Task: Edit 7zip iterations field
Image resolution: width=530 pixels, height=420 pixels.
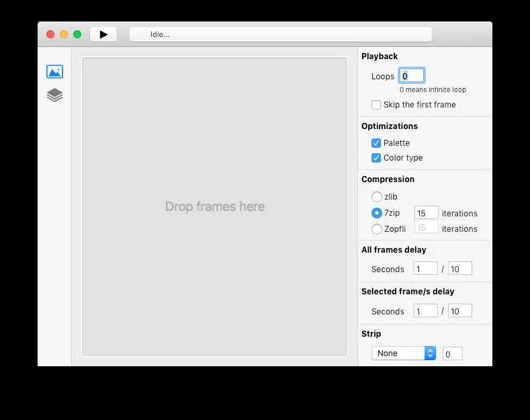Action: 427,213
